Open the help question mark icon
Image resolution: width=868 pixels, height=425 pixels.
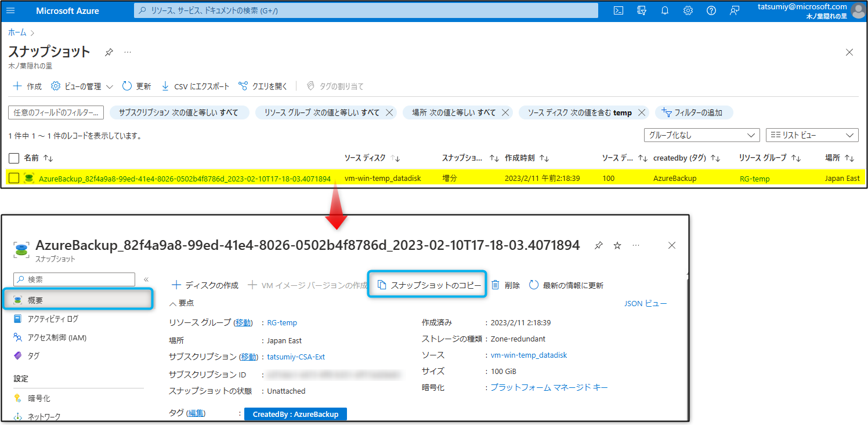point(711,10)
